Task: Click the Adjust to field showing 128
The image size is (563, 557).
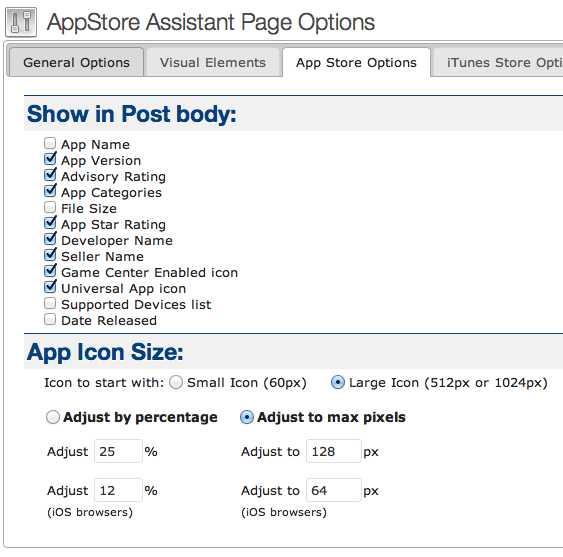Action: point(334,451)
